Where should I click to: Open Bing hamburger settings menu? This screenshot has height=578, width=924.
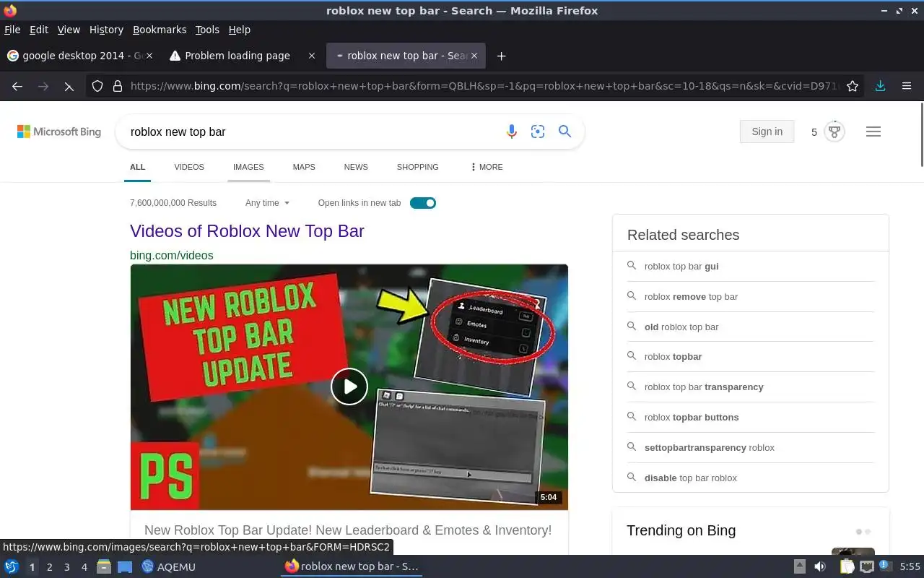coord(873,131)
